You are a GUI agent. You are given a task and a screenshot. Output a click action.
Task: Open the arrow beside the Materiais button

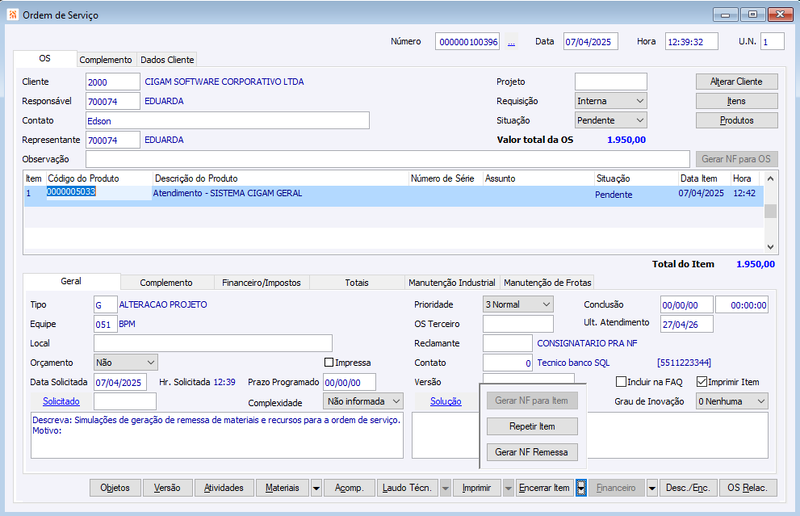316,488
